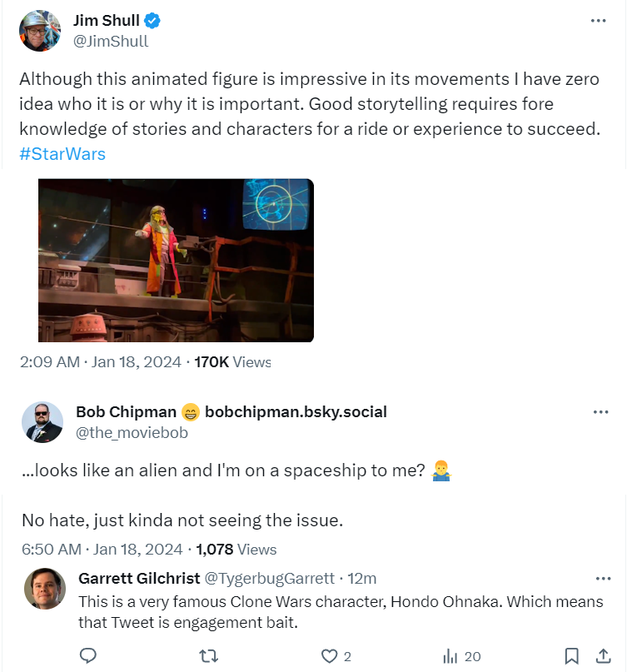Image resolution: width=627 pixels, height=672 pixels.
Task: Click the share icon on Garrett's reply
Action: point(602,655)
